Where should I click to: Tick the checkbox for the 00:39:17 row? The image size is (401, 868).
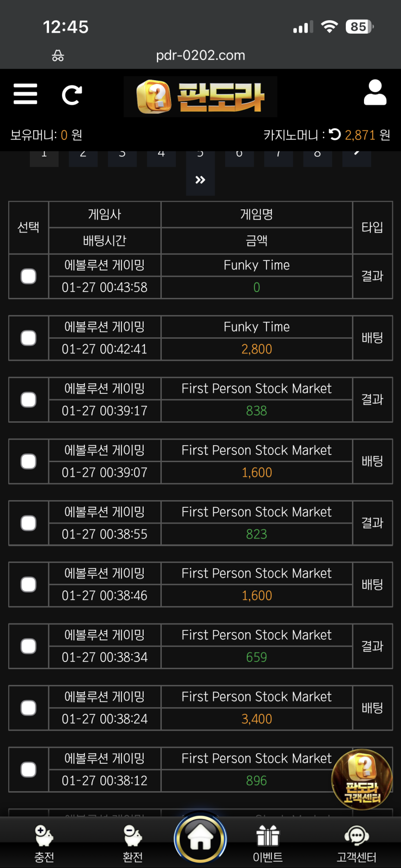click(x=29, y=400)
